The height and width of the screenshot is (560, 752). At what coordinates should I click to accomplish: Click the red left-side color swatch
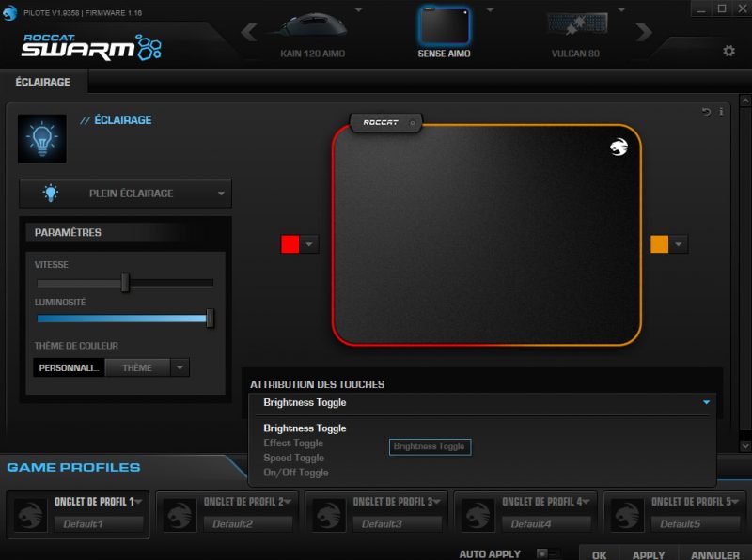tap(290, 244)
